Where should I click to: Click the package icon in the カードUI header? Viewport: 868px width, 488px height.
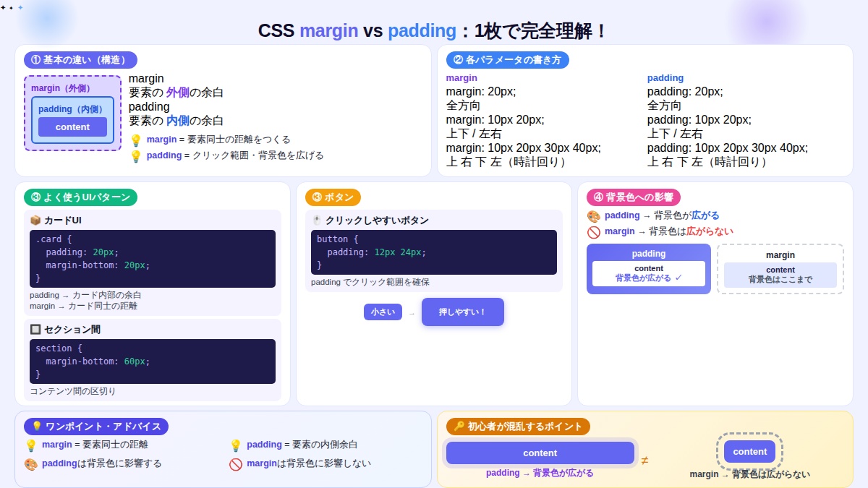pyautogui.click(x=35, y=219)
